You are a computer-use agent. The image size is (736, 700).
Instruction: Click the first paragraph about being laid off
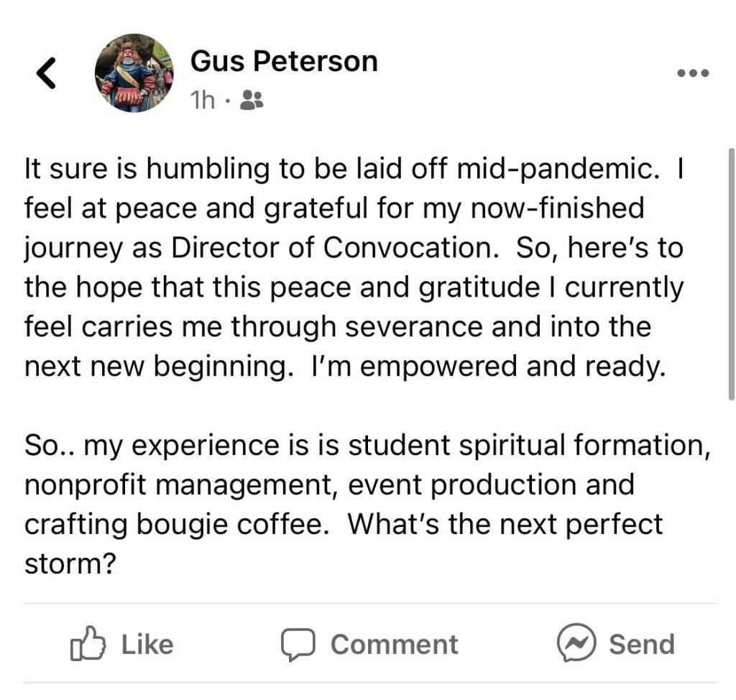(x=354, y=267)
